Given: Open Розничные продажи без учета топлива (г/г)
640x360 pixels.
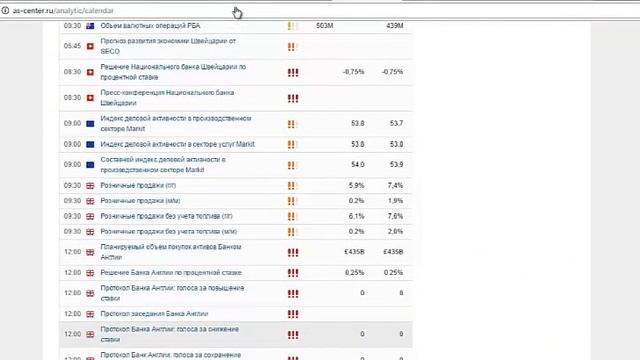Looking at the screenshot, I should click(x=167, y=216).
